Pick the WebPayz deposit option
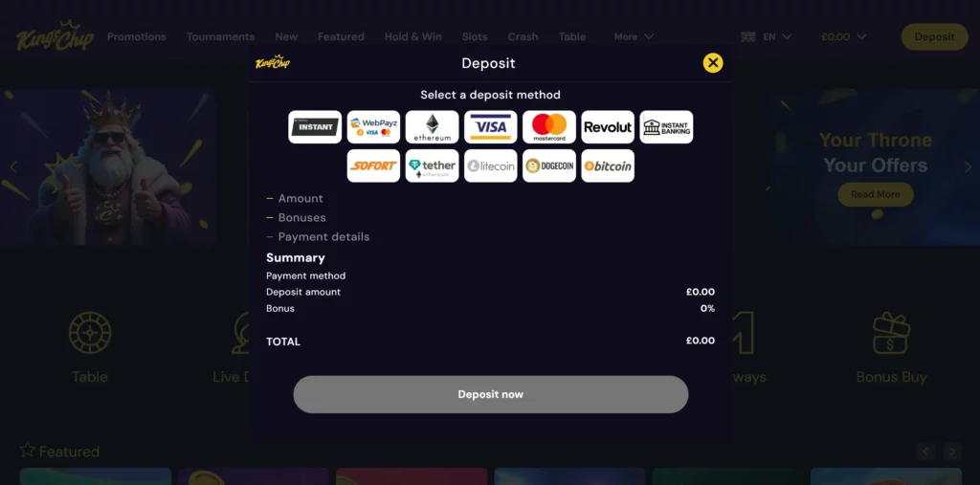980x485 pixels. click(373, 127)
